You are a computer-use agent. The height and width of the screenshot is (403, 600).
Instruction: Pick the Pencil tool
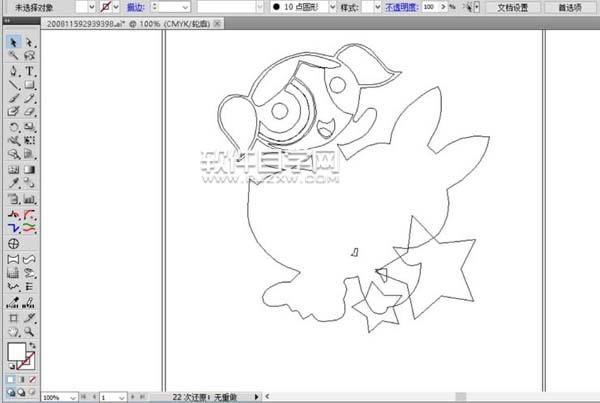[29, 98]
